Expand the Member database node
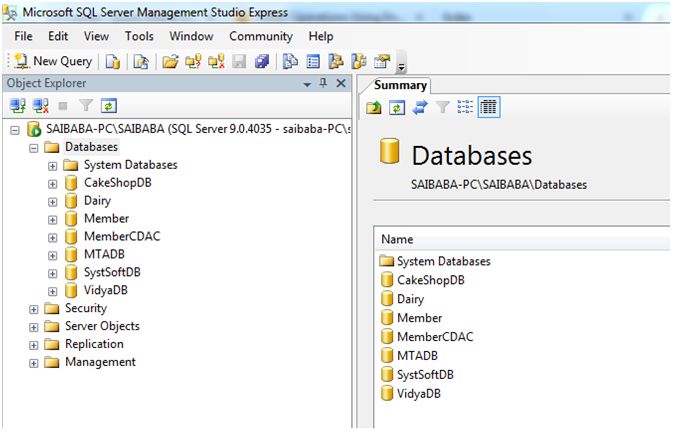Image resolution: width=676 pixels, height=432 pixels. click(x=53, y=220)
